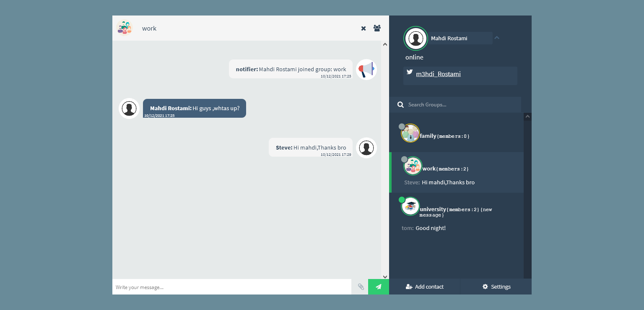Click the search magnifier icon
Image resolution: width=644 pixels, height=310 pixels.
point(400,105)
